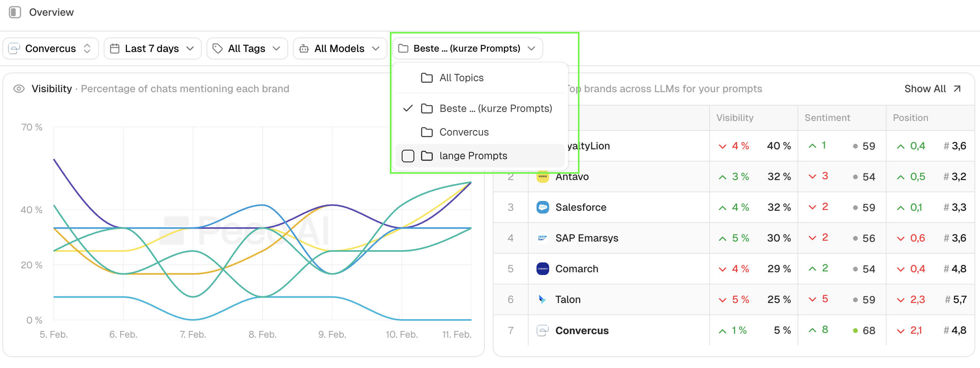This screenshot has width=980, height=368.
Task: Click the Convercus logo in table row
Action: tap(543, 331)
